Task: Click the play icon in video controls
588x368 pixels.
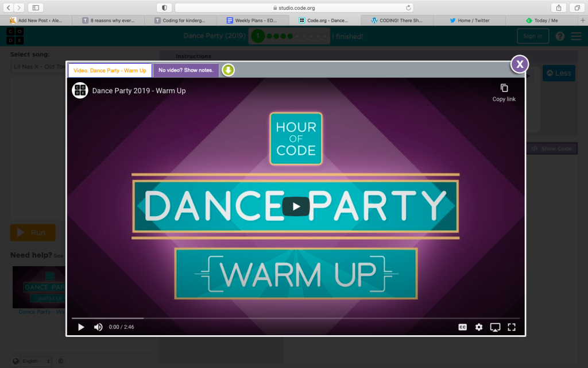Action: (x=80, y=327)
